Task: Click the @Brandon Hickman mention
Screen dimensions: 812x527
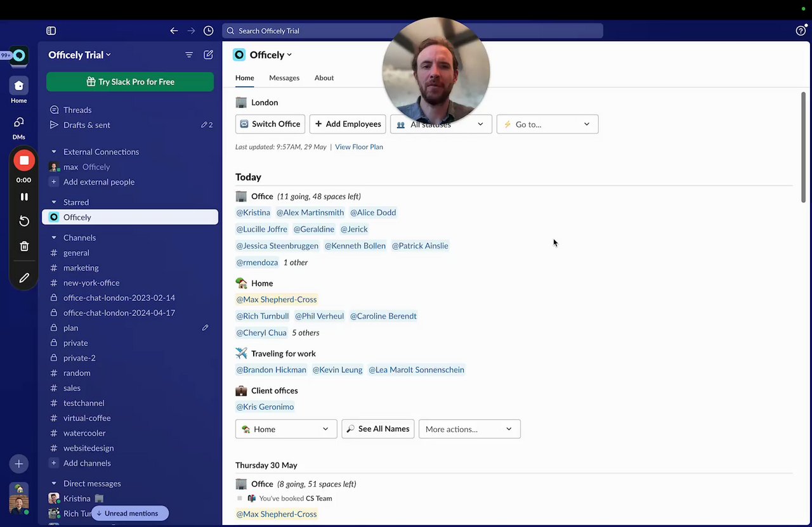Action: tap(272, 370)
